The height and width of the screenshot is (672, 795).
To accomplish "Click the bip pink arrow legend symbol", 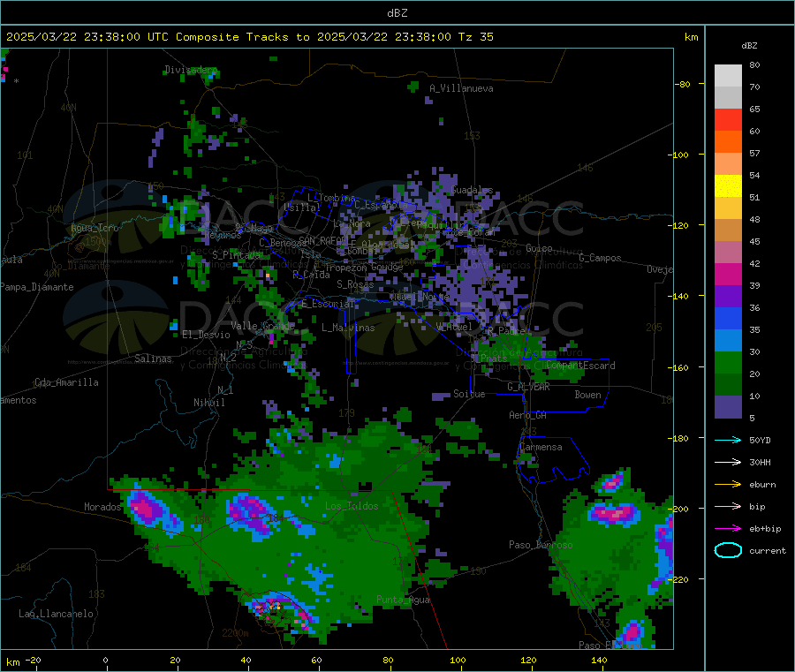I will click(x=728, y=506).
